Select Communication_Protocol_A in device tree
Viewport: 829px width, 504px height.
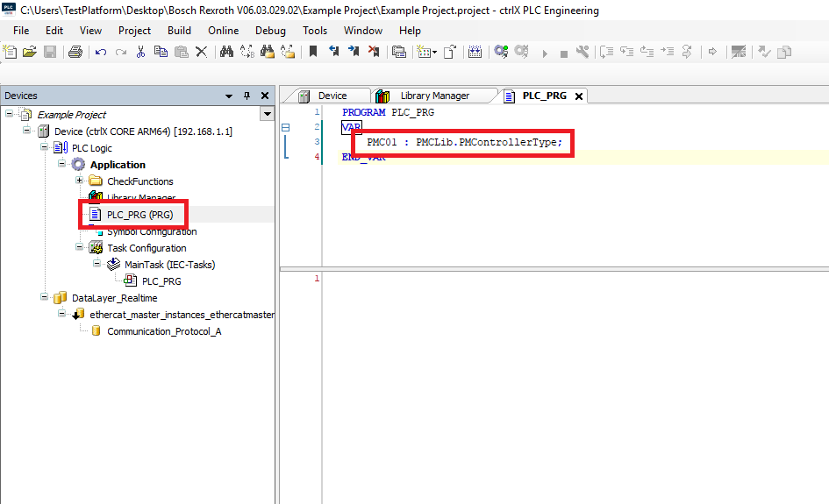tap(164, 331)
